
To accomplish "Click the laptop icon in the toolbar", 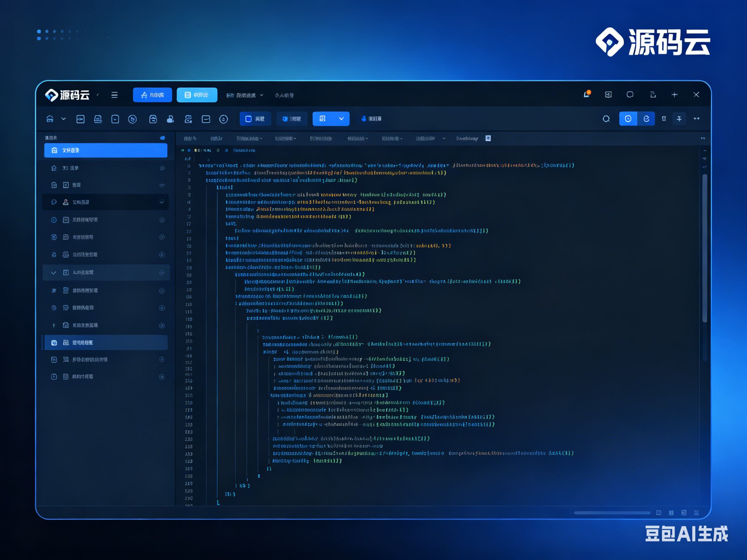I will [x=98, y=119].
